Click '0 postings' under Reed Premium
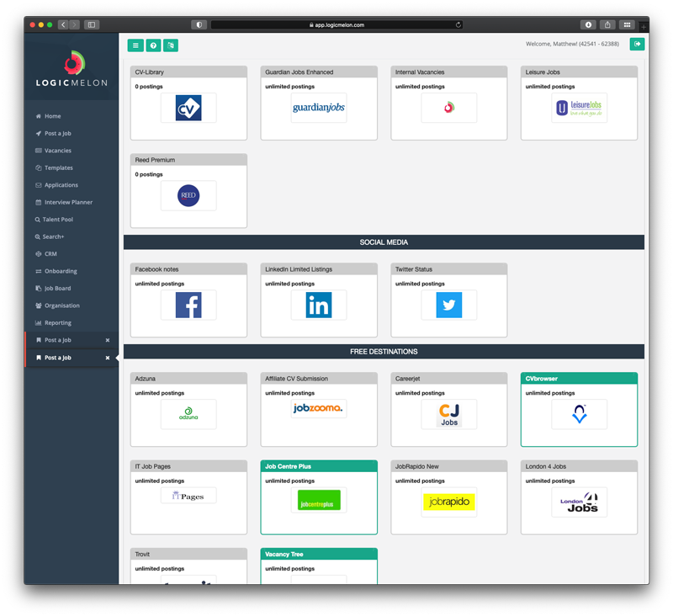Image resolution: width=673 pixels, height=616 pixels. (149, 175)
